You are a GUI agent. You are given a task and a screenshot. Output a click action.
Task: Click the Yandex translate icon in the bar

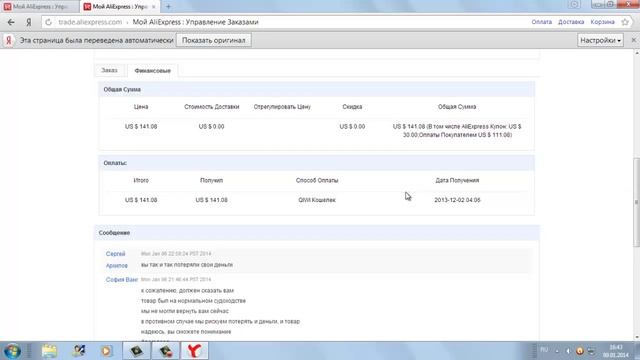point(9,40)
